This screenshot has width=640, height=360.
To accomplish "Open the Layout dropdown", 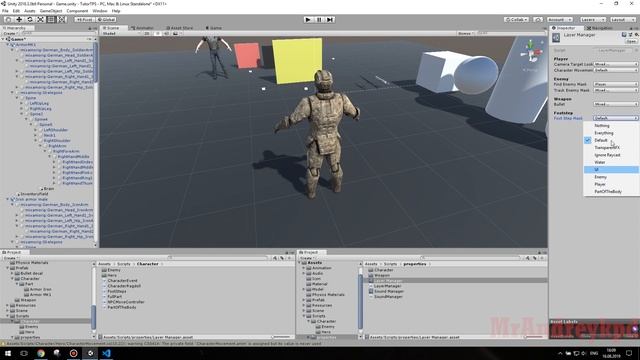I will [622, 20].
